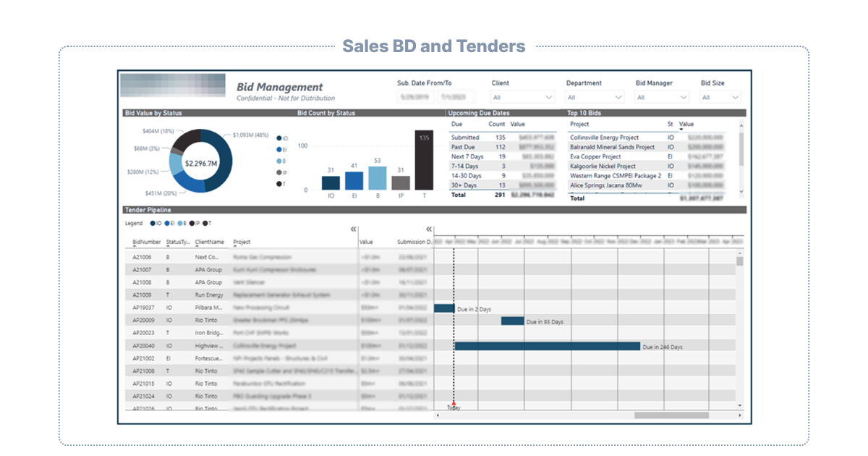This screenshot has height=456, width=868.
Task: Click the IP bar showing 31 bids
Action: [401, 184]
